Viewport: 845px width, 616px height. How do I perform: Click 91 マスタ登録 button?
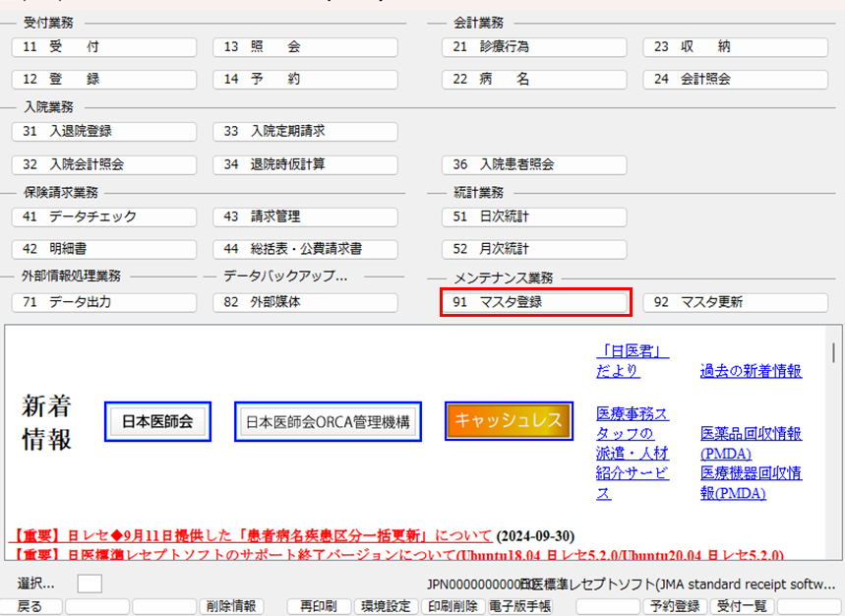tap(535, 302)
